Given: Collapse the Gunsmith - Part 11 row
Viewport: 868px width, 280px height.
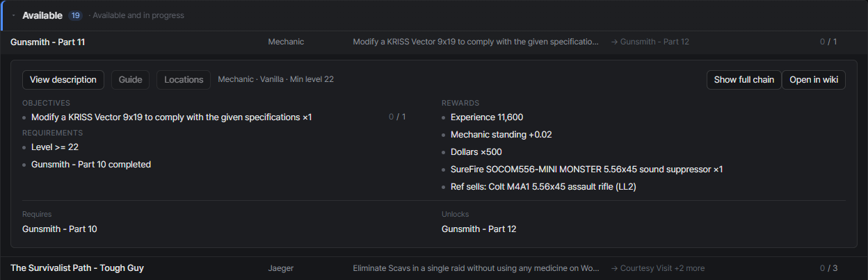Looking at the screenshot, I should click(x=434, y=42).
